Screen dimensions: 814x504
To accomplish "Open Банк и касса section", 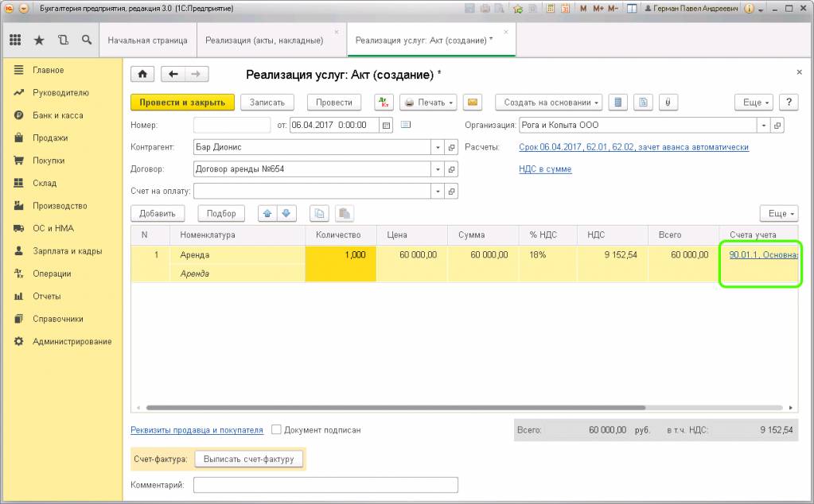I will [x=57, y=115].
